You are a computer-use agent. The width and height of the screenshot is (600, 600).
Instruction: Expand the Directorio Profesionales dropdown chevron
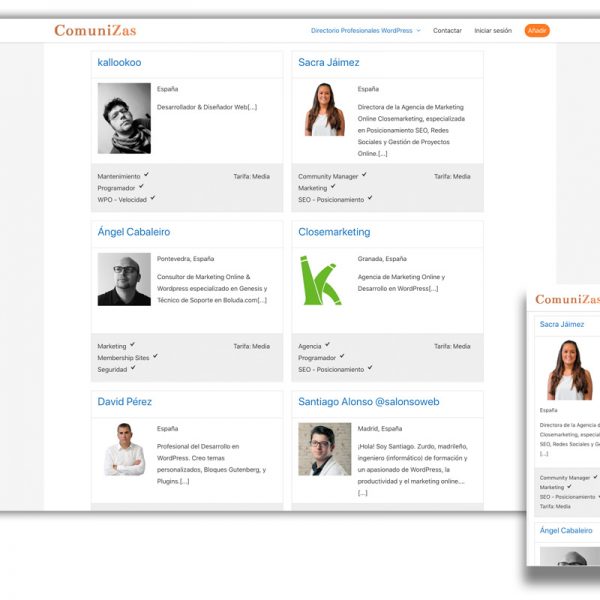[418, 31]
